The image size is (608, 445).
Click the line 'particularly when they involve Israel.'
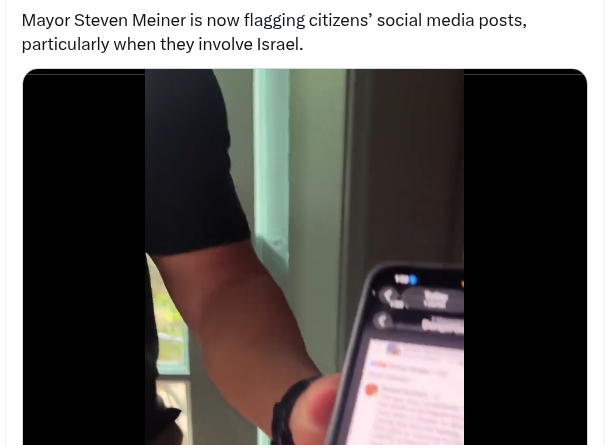click(162, 45)
